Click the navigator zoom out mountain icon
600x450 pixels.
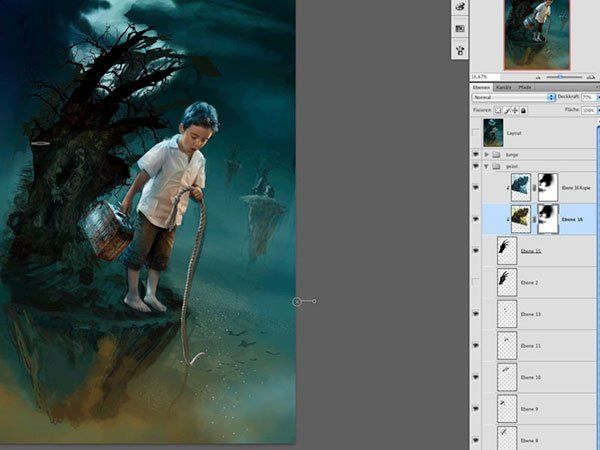pyautogui.click(x=538, y=77)
